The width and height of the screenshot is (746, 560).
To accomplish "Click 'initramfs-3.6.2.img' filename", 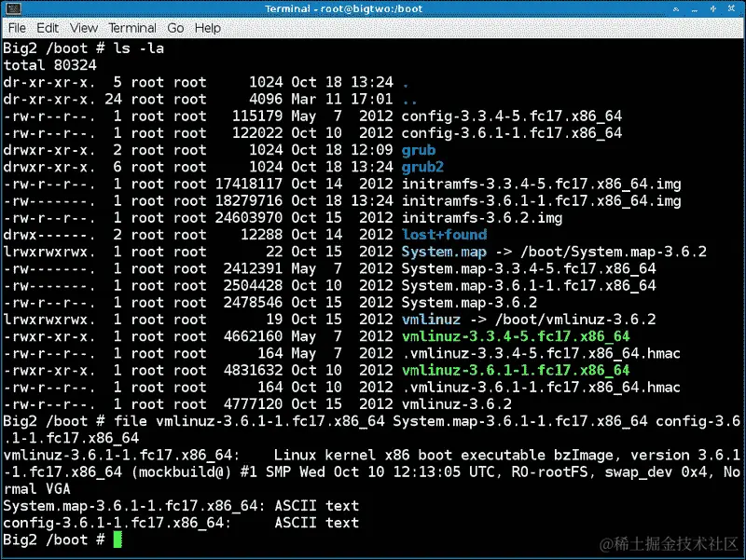I will 482,218.
